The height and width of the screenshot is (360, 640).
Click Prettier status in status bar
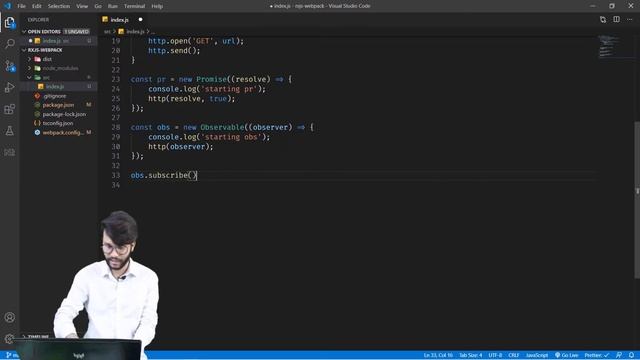pos(597,355)
